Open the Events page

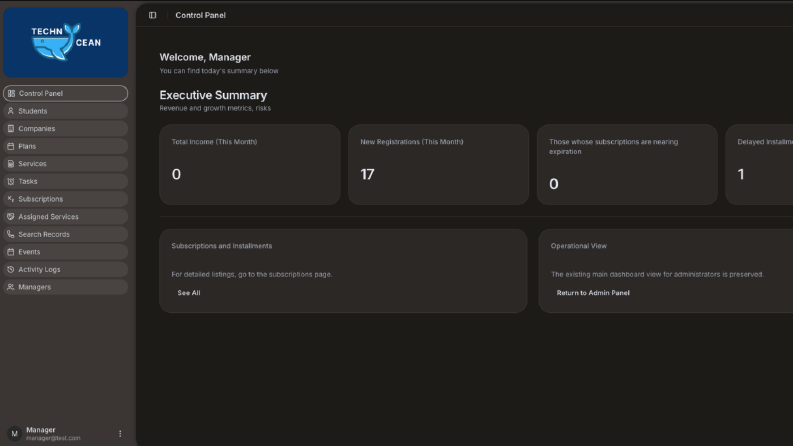click(65, 252)
